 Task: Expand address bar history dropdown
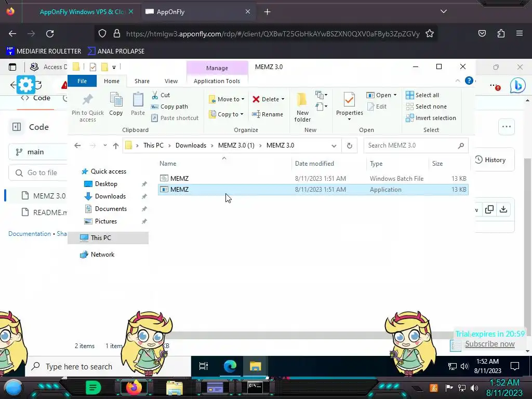point(334,145)
